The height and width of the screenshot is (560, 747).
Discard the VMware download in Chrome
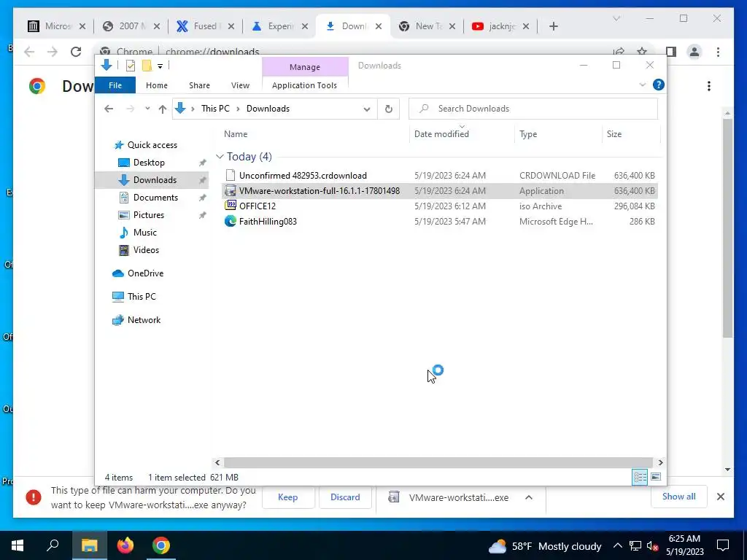(x=345, y=497)
